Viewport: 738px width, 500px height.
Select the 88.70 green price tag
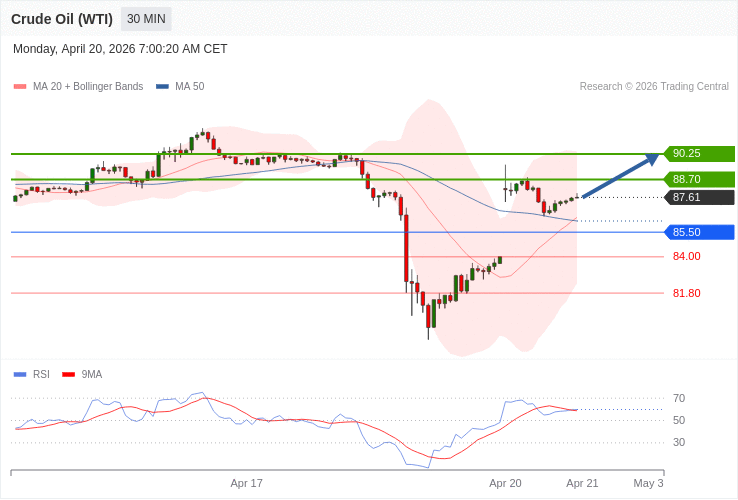[699, 179]
